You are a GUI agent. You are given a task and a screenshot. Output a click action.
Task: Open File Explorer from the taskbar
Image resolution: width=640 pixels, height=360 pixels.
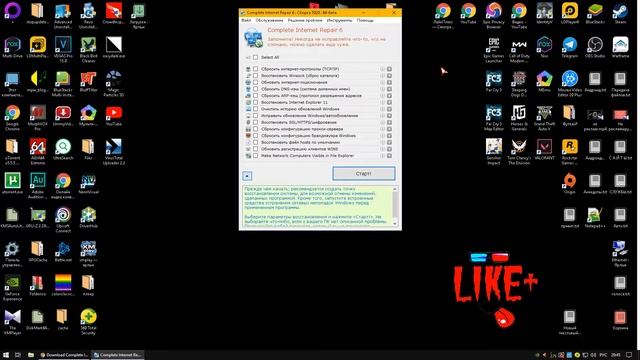coord(31,355)
